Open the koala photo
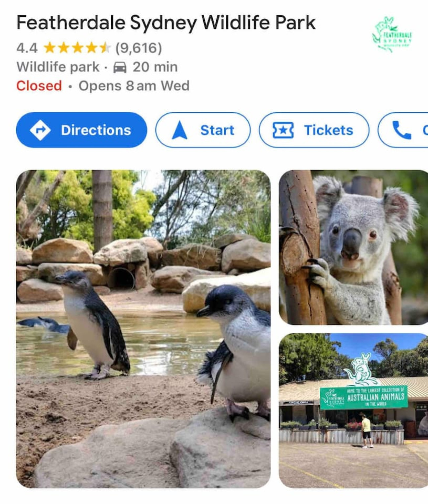 click(x=353, y=247)
